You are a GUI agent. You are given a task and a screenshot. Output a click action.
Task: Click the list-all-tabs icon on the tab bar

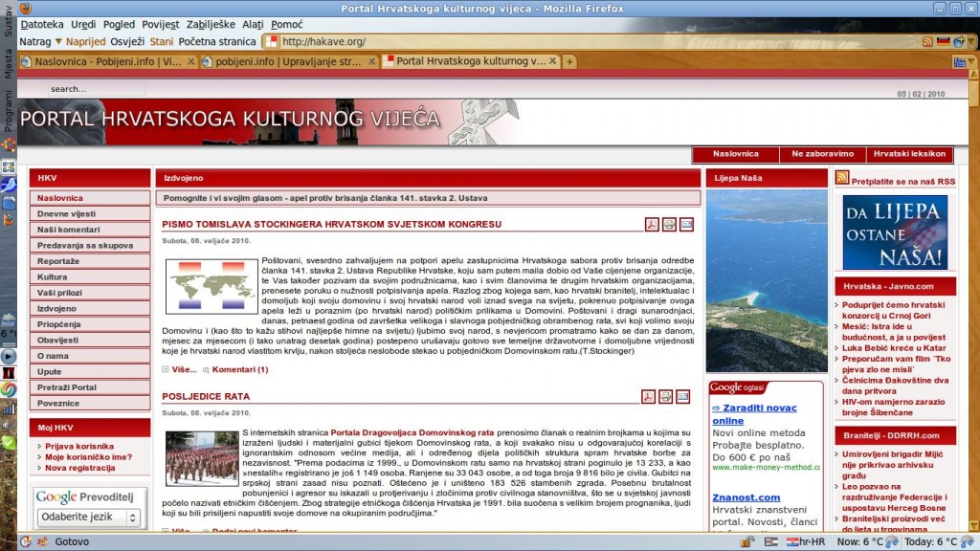[x=959, y=62]
